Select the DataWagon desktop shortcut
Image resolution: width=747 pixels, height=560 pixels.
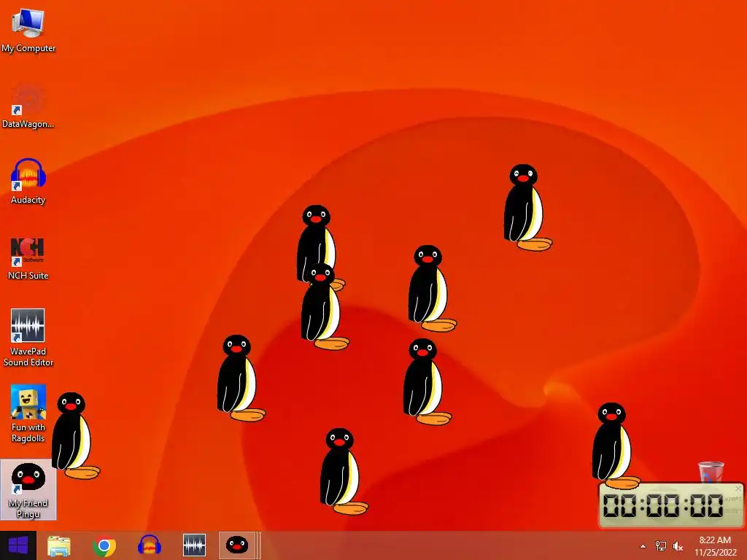[28, 106]
